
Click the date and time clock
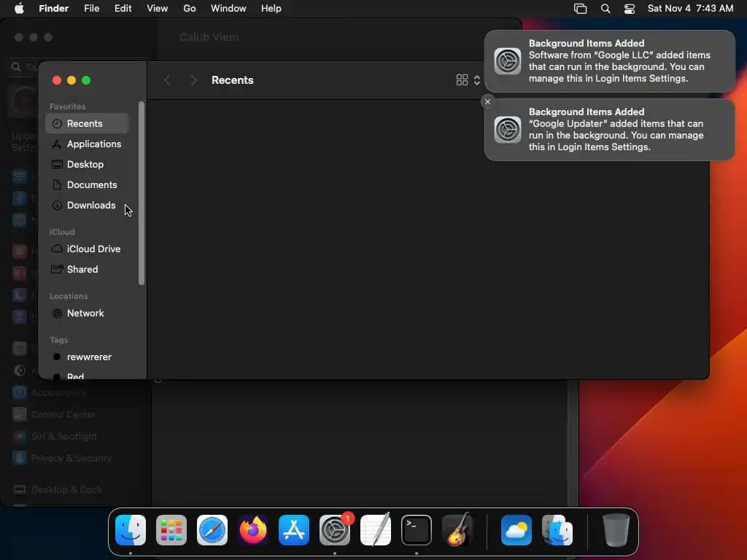(x=690, y=9)
